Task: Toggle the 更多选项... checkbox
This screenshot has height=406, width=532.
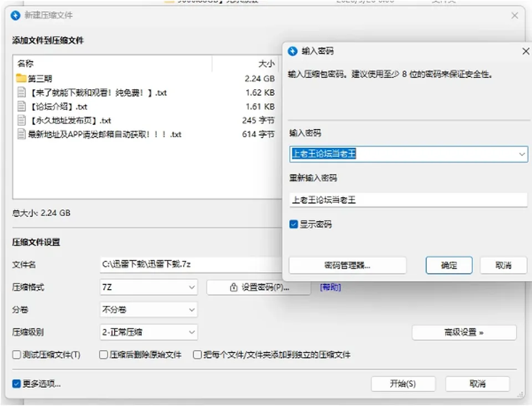Action: click(x=16, y=384)
